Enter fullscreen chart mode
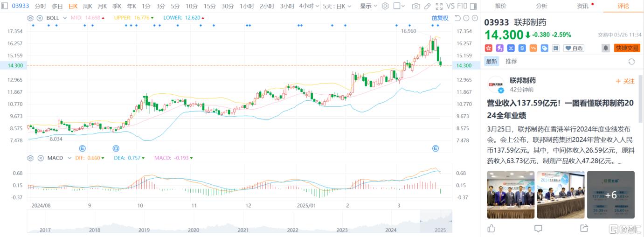 tap(438, 6)
